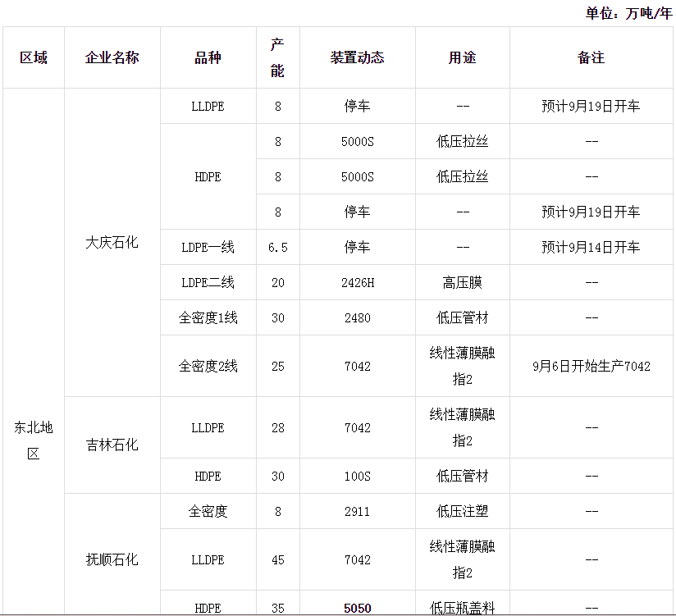Click the 品种 column header
This screenshot has height=616, width=676.
208,57
